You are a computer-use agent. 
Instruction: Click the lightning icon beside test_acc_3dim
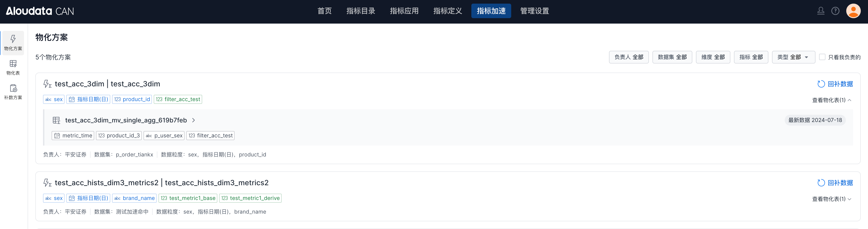point(47,84)
